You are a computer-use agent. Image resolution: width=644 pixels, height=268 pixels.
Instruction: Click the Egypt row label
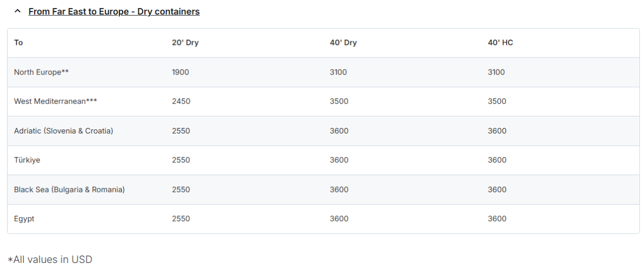pyautogui.click(x=24, y=219)
